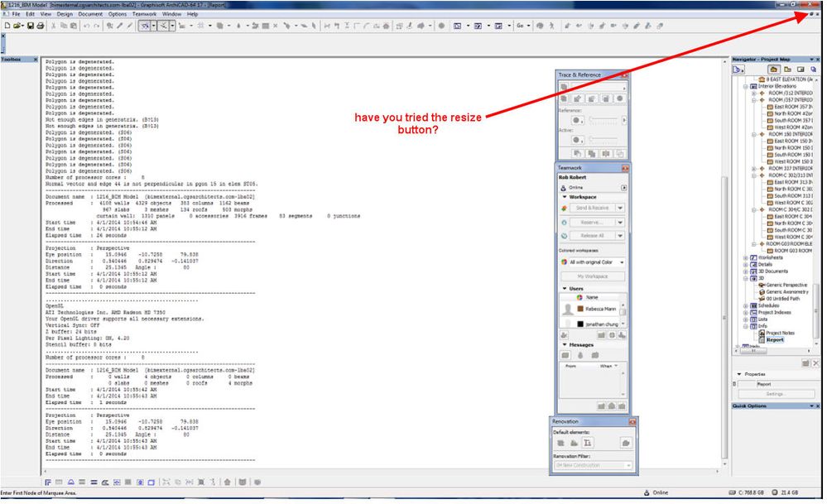Toggle the Reserve lock icon in Workspace section
This screenshot has height=504, width=827.
[x=565, y=223]
